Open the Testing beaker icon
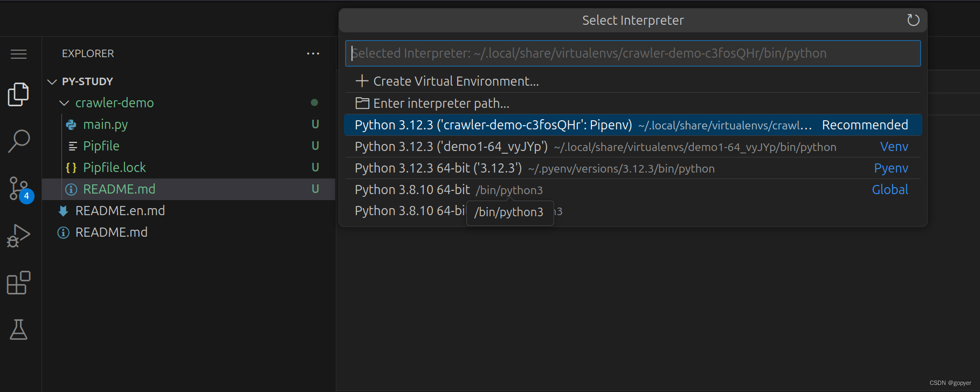Image resolution: width=980 pixels, height=392 pixels. tap(18, 329)
